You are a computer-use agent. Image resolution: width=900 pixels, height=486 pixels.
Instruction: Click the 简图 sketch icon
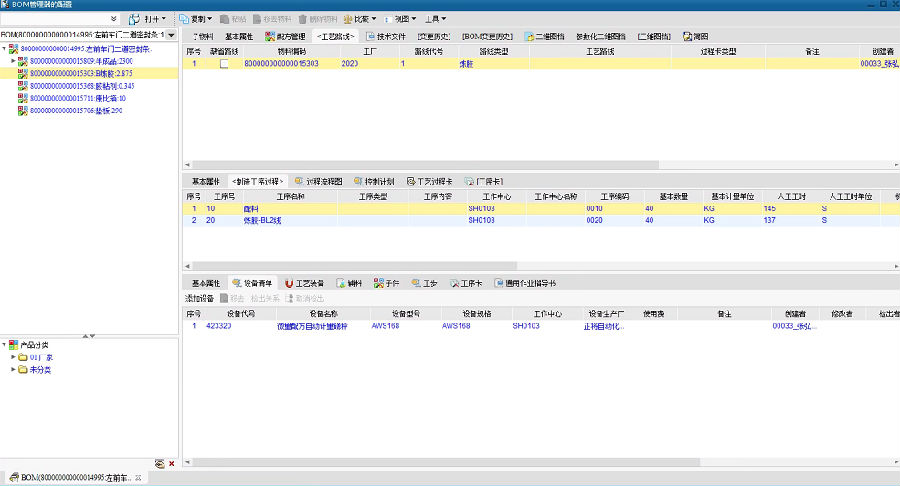tap(688, 37)
